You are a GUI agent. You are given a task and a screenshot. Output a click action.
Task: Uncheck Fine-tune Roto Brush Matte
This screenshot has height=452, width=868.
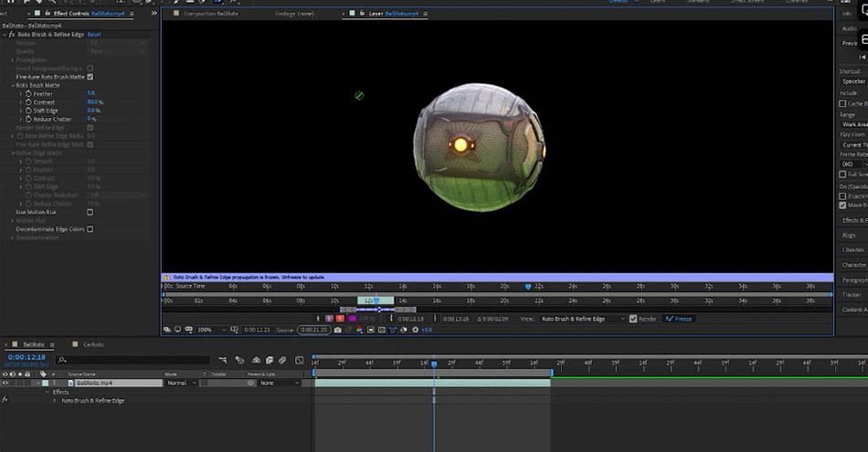(x=90, y=77)
